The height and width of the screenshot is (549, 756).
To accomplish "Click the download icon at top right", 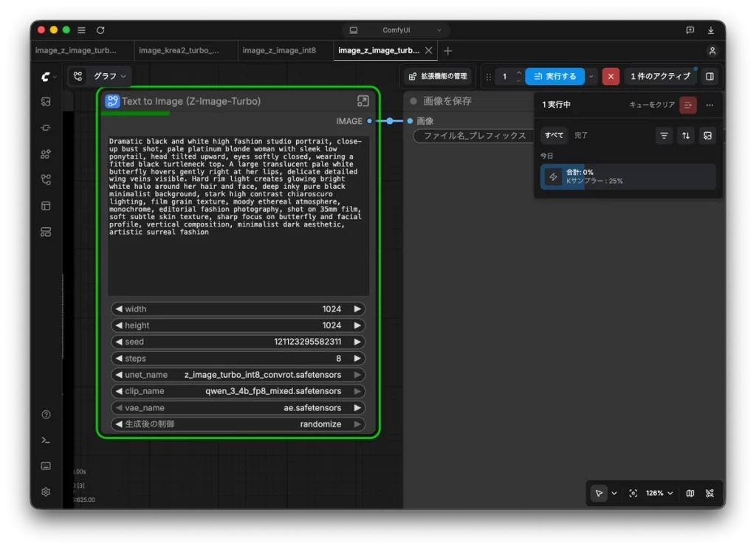I will (x=711, y=30).
